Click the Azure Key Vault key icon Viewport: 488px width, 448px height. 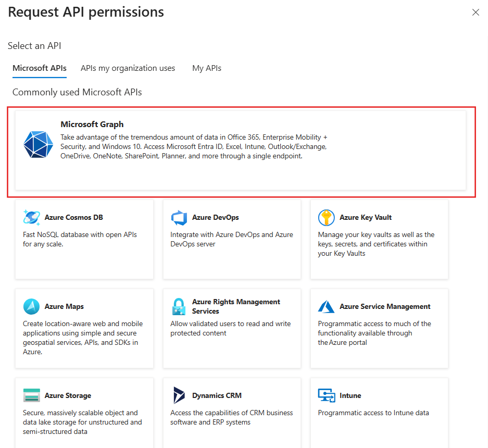326,217
